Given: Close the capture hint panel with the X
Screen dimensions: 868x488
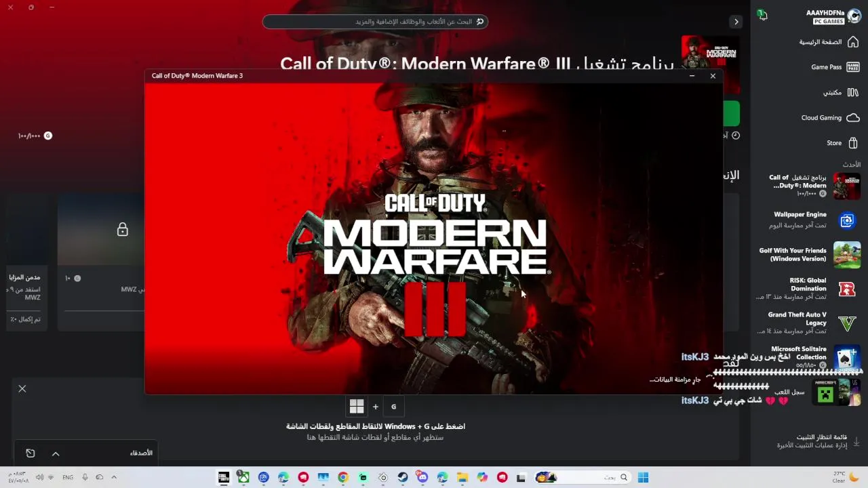Looking at the screenshot, I should [22, 389].
